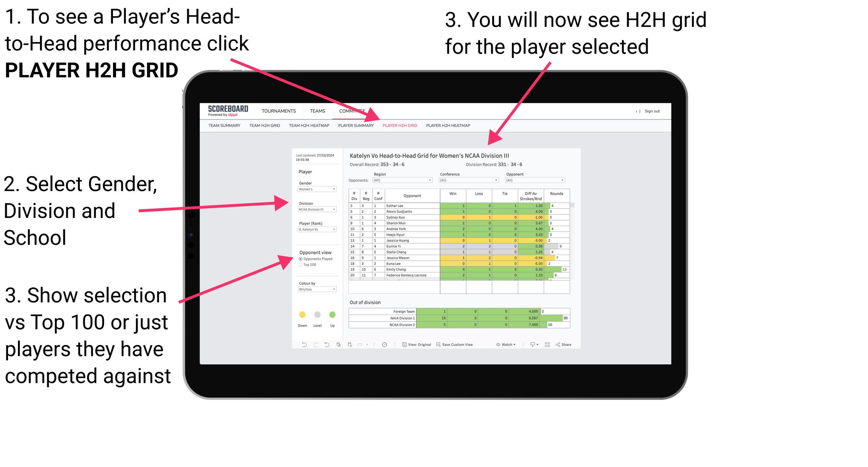This screenshot has height=467, width=868.
Task: Click on Katelyn Vo player name field
Action: click(x=315, y=229)
